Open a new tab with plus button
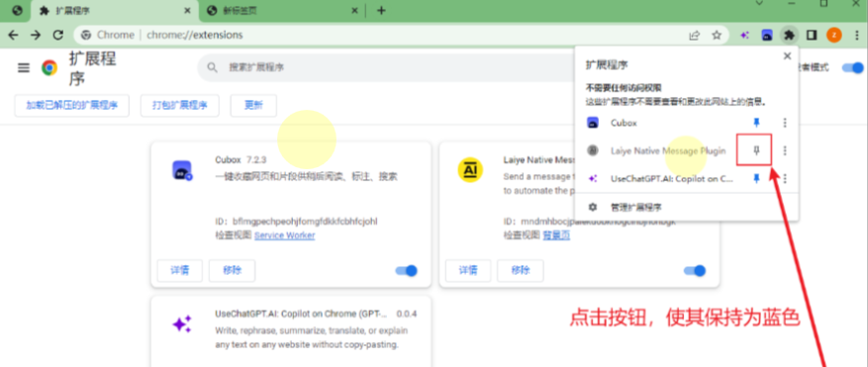This screenshot has height=367, width=868. [x=381, y=11]
